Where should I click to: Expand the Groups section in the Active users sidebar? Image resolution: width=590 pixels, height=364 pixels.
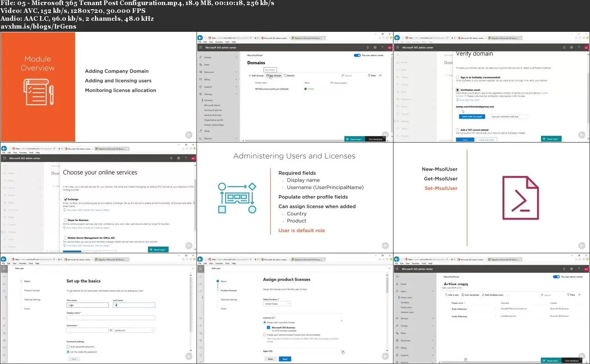click(x=432, y=325)
